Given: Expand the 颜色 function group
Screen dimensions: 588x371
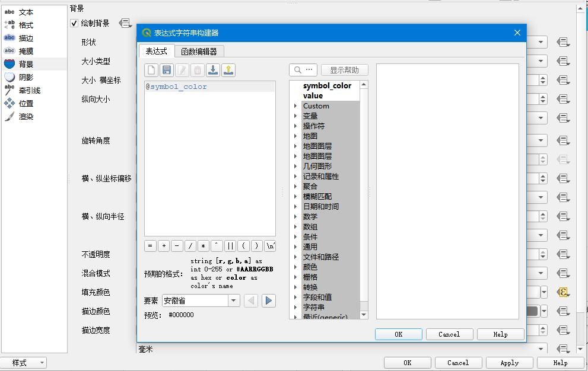Looking at the screenshot, I should [295, 267].
